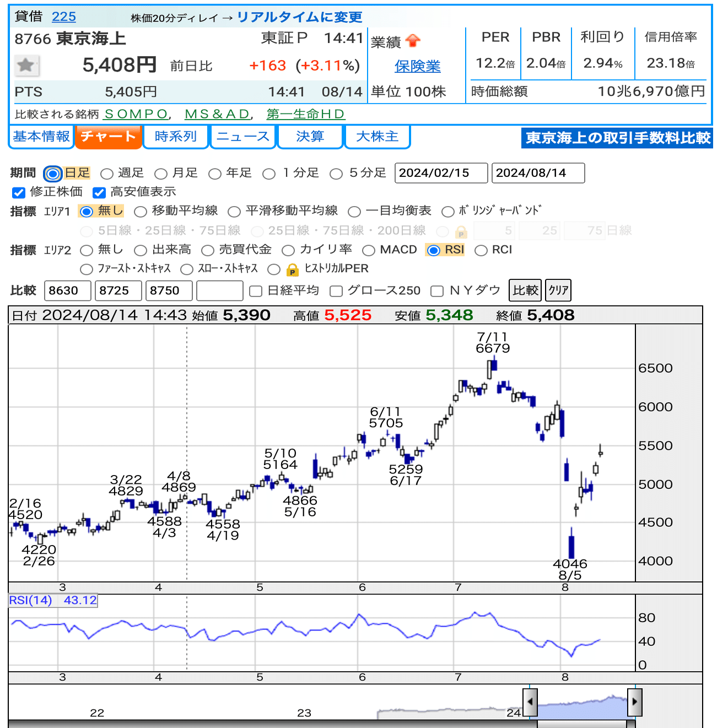Check NYダウ comparison checkbox
Image resolution: width=728 pixels, height=728 pixels.
pyautogui.click(x=437, y=291)
